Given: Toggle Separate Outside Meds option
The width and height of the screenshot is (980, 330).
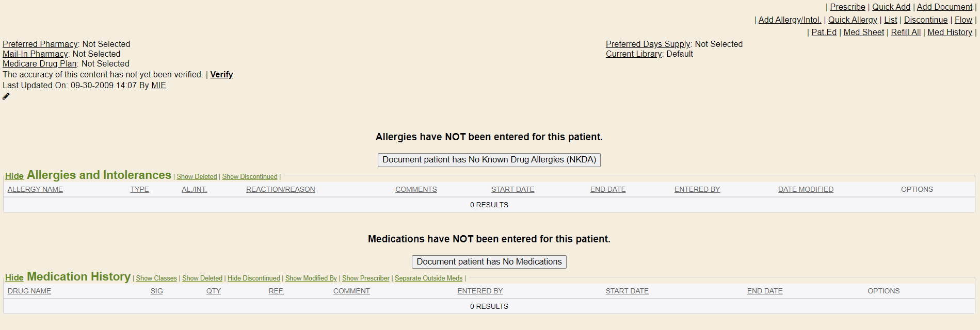Looking at the screenshot, I should [x=428, y=278].
